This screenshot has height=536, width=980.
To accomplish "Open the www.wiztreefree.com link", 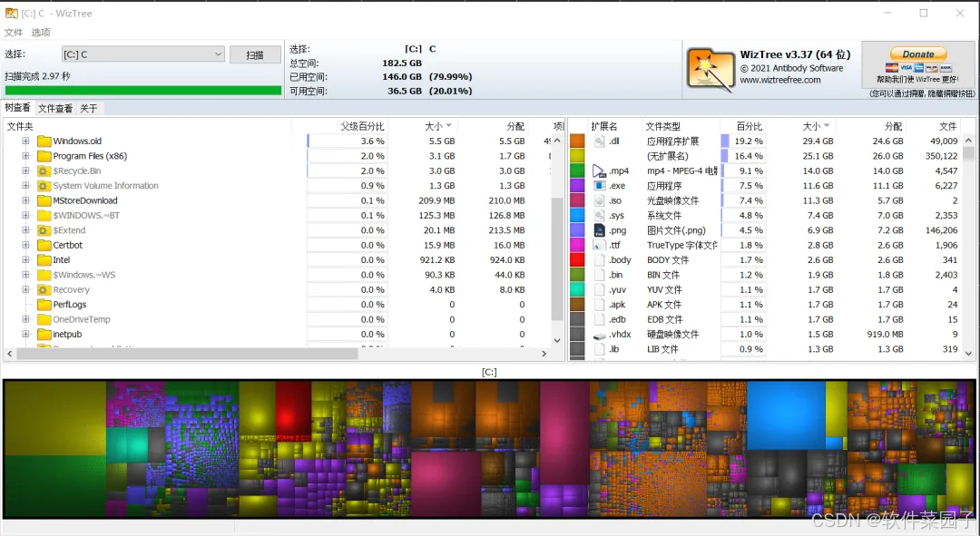I will click(x=780, y=80).
